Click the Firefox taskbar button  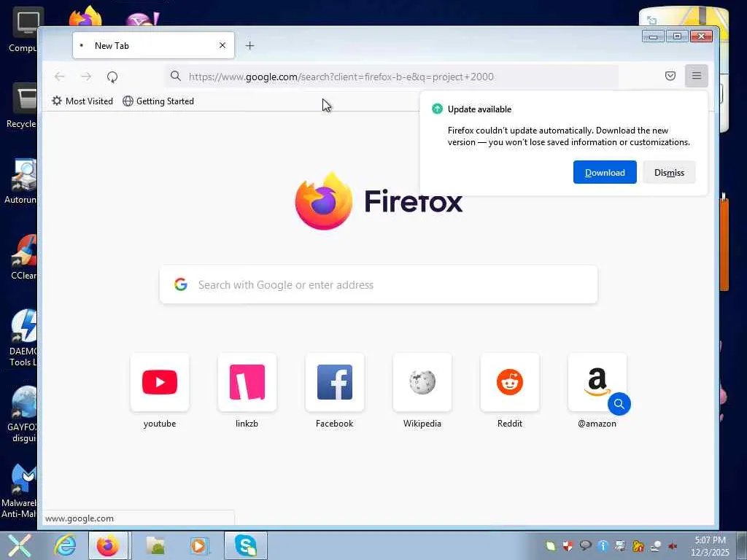tap(108, 545)
